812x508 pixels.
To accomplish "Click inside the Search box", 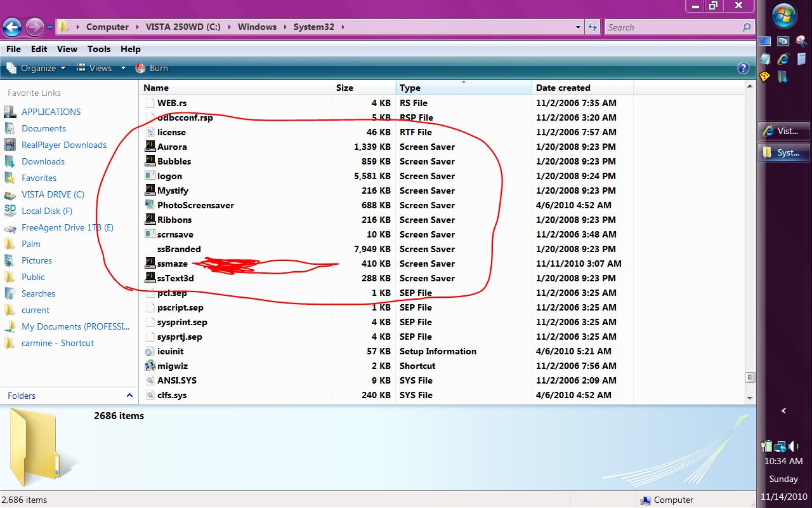I will (674, 27).
